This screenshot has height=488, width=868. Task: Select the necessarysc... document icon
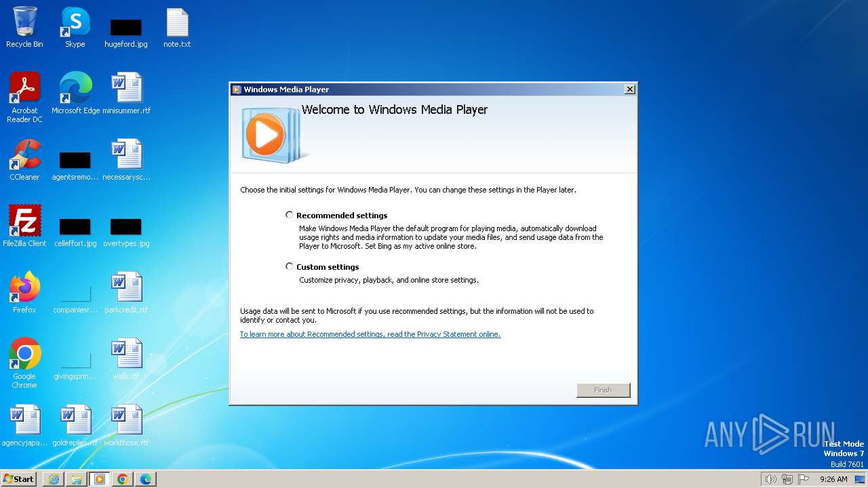126,159
